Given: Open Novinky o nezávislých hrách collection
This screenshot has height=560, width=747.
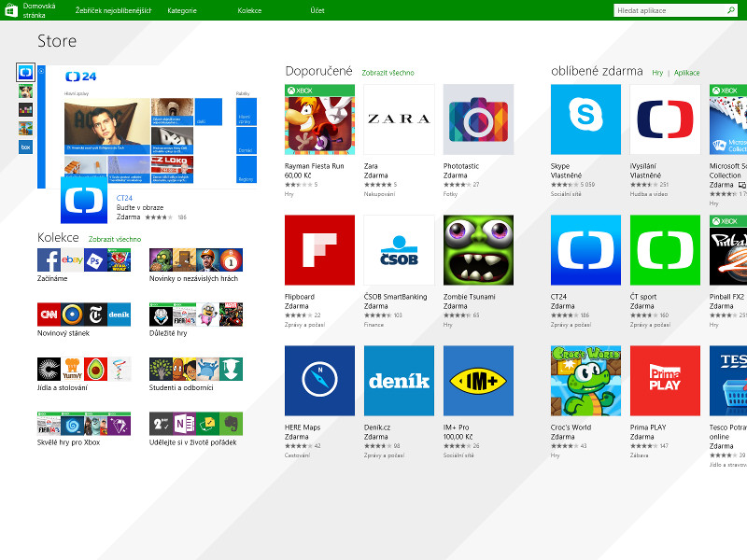Looking at the screenshot, I should pos(196,265).
